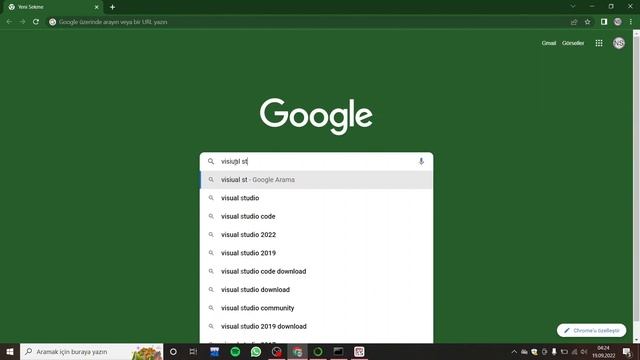Select suggestion "visual studio 2022"
The image size is (640, 360).
click(316, 235)
